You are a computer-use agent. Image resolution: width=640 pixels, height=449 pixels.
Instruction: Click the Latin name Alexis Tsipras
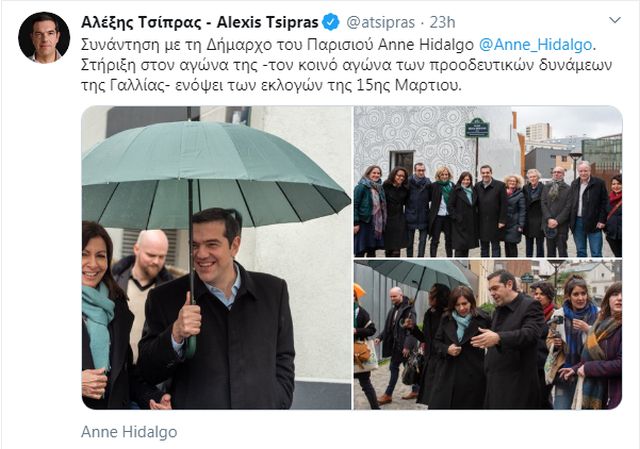point(267,22)
